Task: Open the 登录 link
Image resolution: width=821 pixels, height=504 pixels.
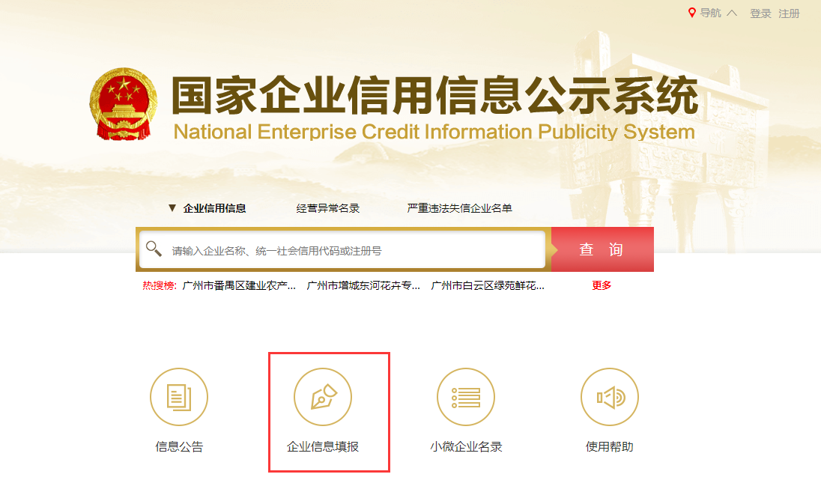Action: pyautogui.click(x=760, y=13)
